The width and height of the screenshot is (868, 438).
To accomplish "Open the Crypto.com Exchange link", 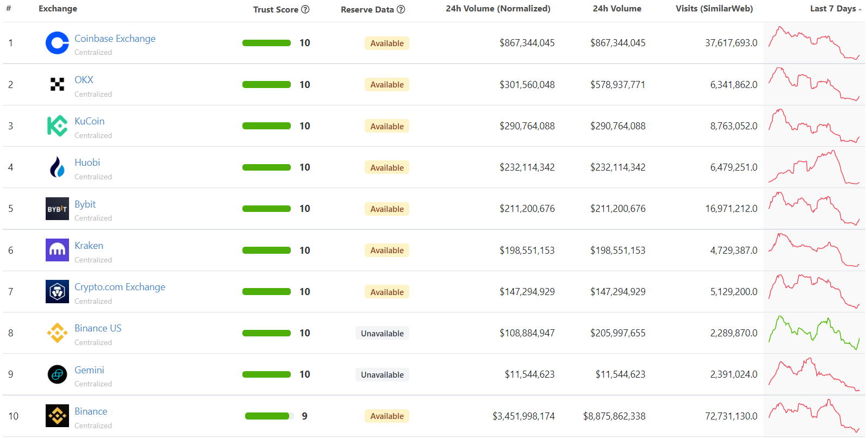I will tap(120, 287).
